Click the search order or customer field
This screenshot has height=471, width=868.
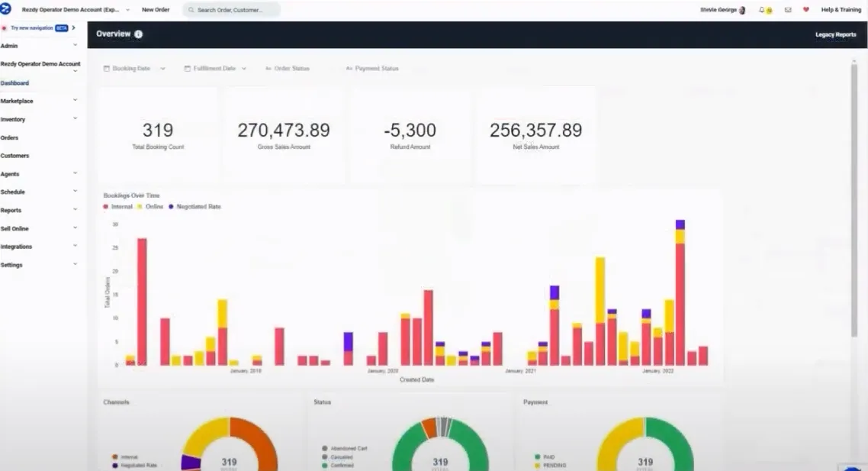231,10
